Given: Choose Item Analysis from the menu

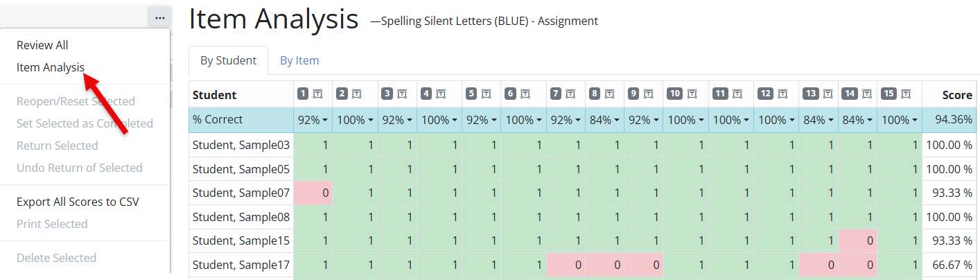Looking at the screenshot, I should pyautogui.click(x=51, y=67).
